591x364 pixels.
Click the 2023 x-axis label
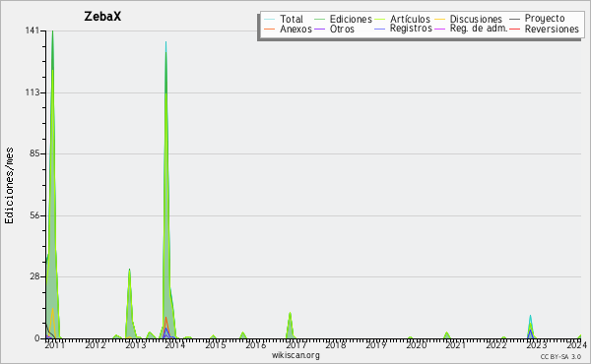(536, 344)
